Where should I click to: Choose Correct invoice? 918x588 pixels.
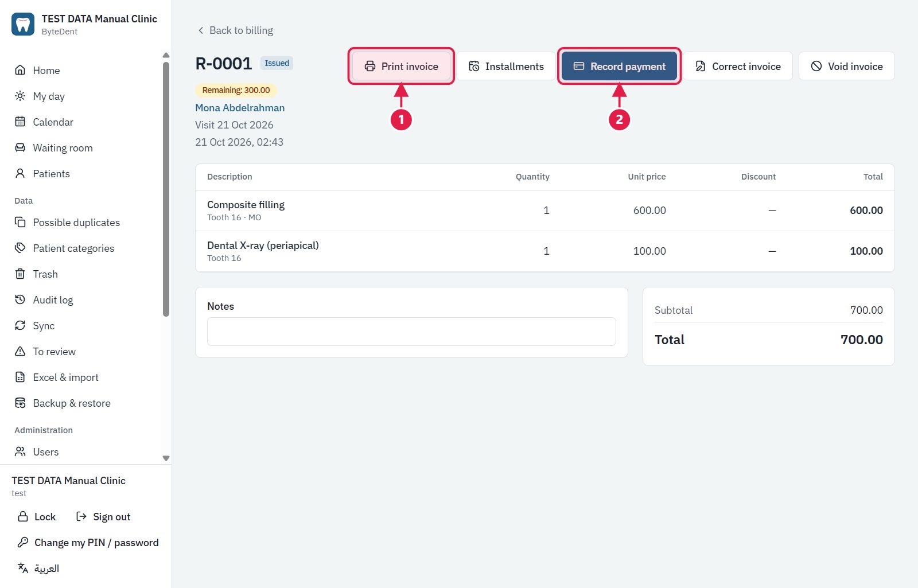click(738, 66)
